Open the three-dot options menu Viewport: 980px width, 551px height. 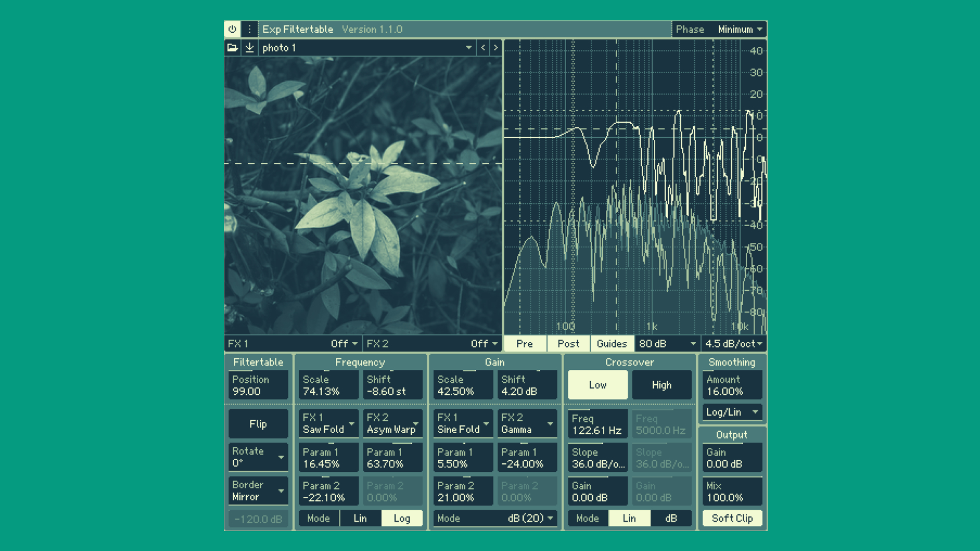pos(250,29)
